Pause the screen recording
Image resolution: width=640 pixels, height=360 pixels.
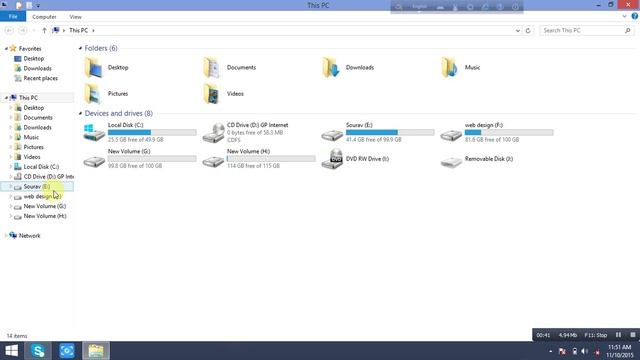point(618,335)
